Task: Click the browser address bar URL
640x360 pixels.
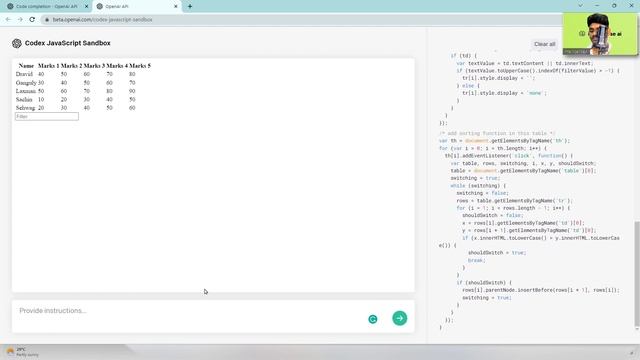Action: click(x=102, y=20)
